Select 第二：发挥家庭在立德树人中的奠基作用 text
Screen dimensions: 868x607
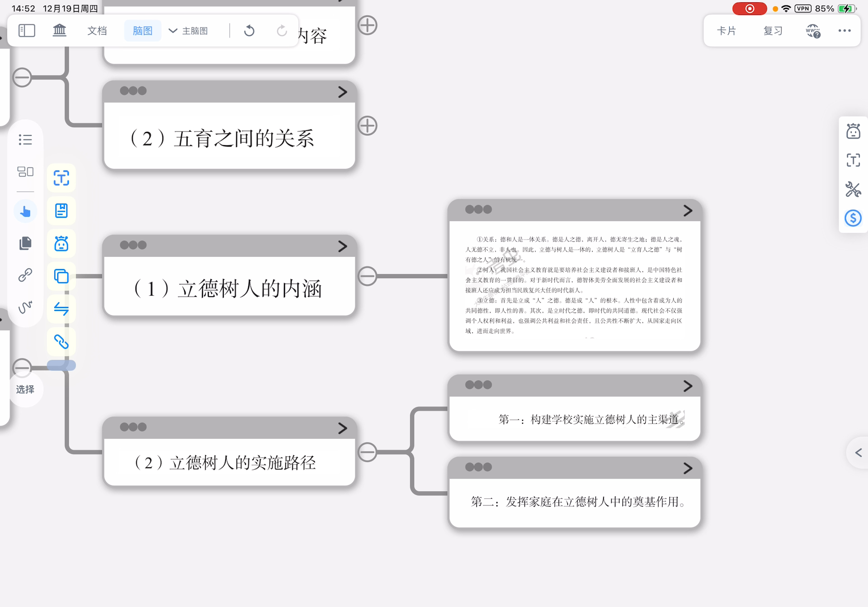(578, 502)
